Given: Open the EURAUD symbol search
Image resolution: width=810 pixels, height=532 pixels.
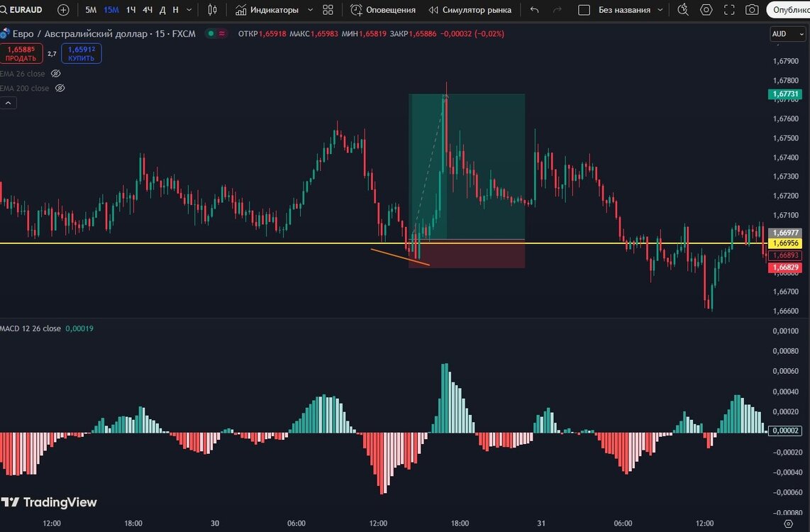Looking at the screenshot, I should pyautogui.click(x=22, y=10).
